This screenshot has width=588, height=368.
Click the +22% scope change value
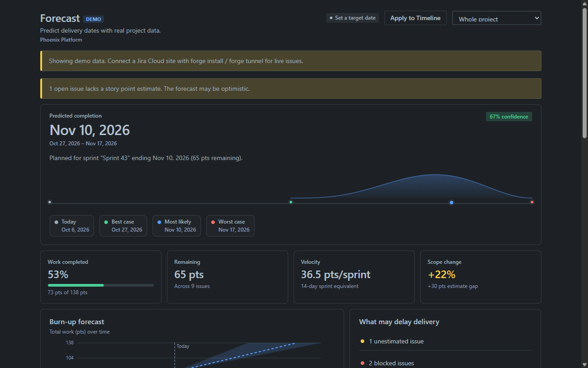[x=442, y=275]
